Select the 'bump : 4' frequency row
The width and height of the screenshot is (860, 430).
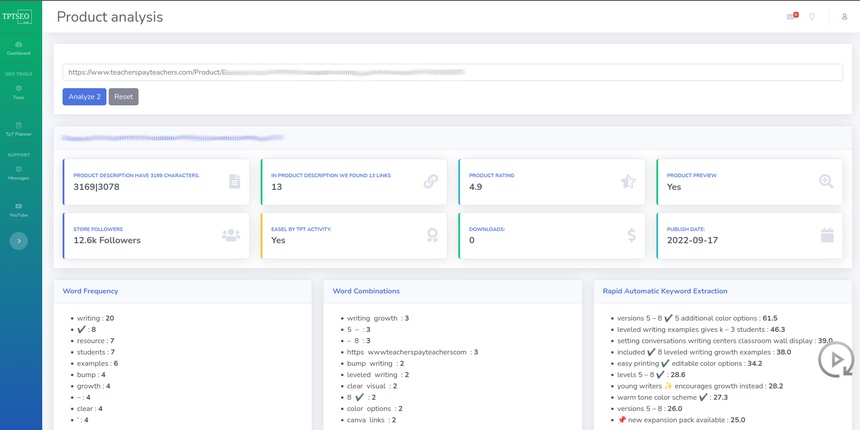pyautogui.click(x=91, y=375)
